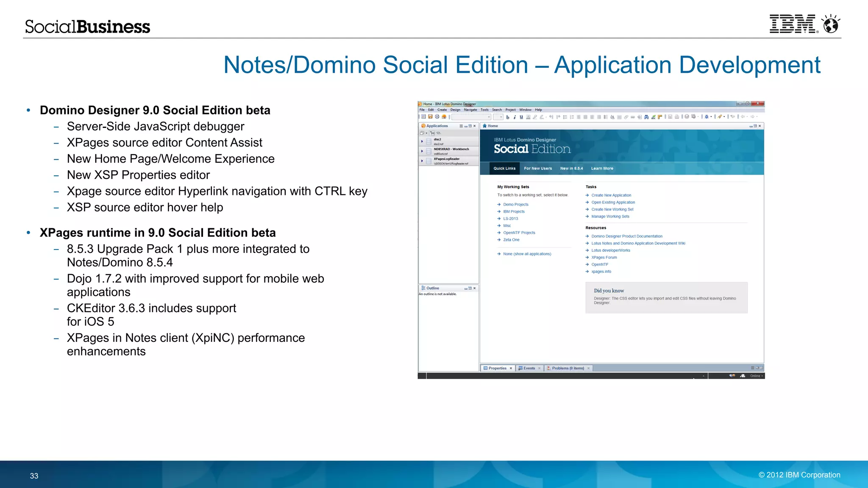Screen dimensions: 868x488
Task: Click the status bar handshake icon
Action: coord(732,376)
